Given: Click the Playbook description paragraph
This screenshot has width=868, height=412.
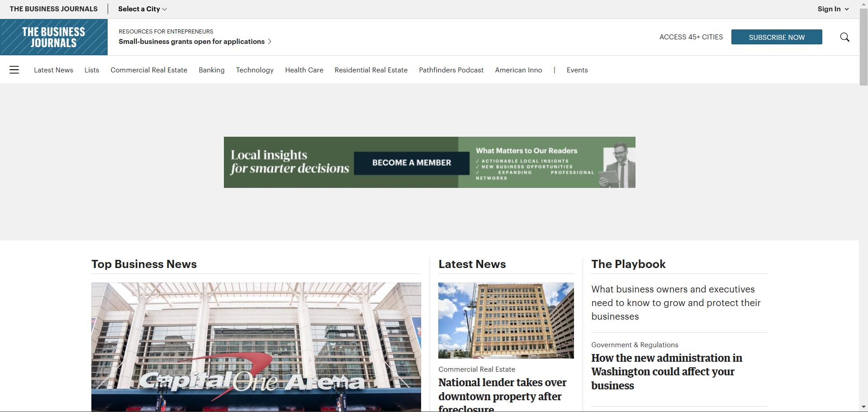Looking at the screenshot, I should (x=676, y=303).
